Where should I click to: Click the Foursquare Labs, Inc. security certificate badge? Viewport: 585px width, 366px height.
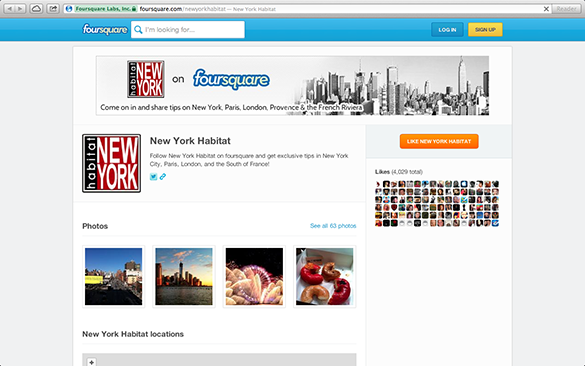(x=106, y=9)
